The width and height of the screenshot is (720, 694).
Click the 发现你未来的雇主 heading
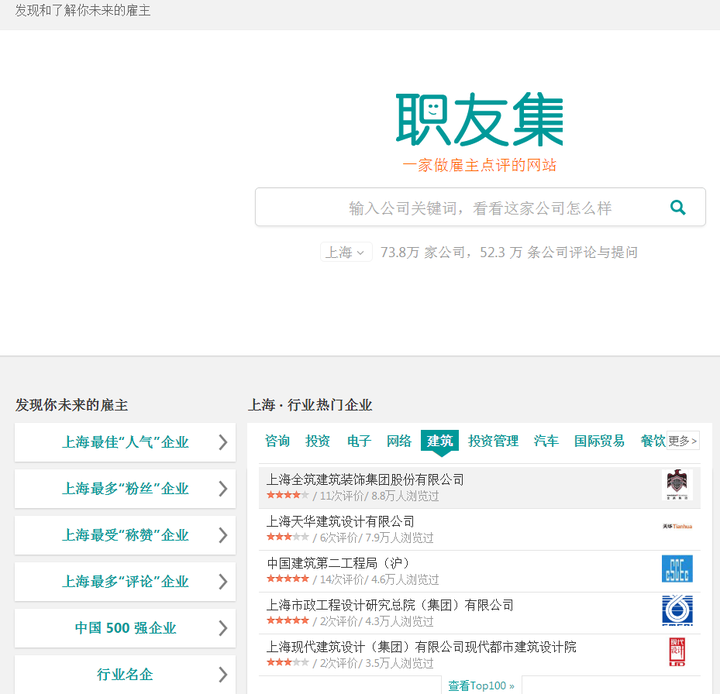click(x=72, y=405)
